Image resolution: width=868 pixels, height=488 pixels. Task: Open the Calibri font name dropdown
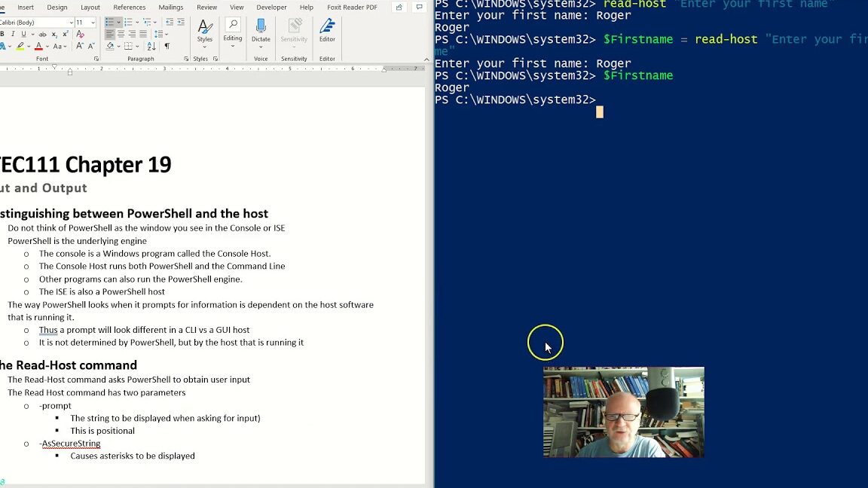click(x=72, y=23)
